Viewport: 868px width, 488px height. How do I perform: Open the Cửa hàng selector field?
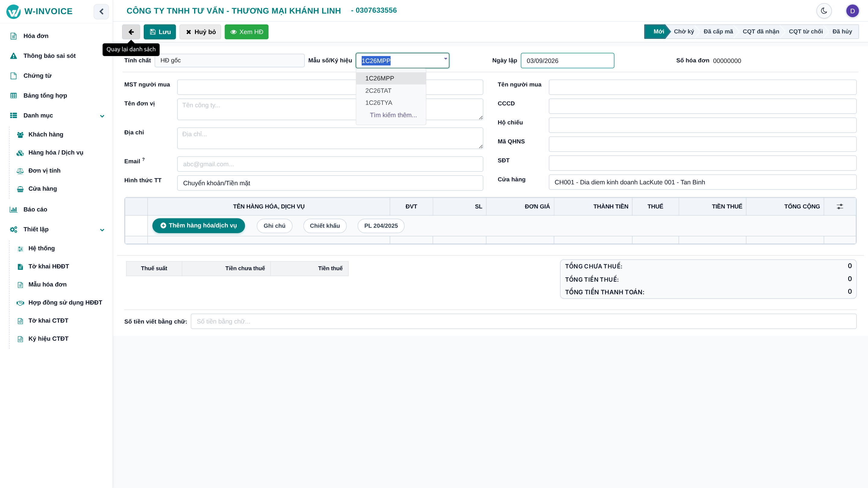coord(703,182)
